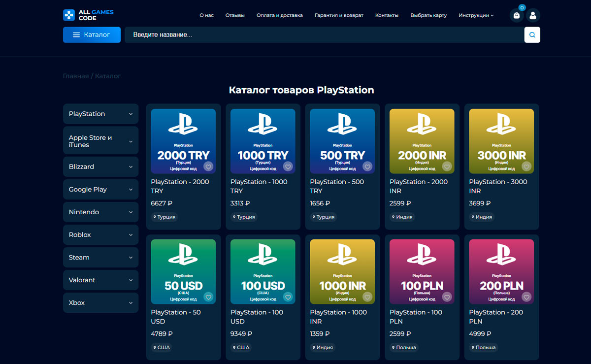
Task: Toggle heart on 500 TRY card
Action: (x=367, y=166)
